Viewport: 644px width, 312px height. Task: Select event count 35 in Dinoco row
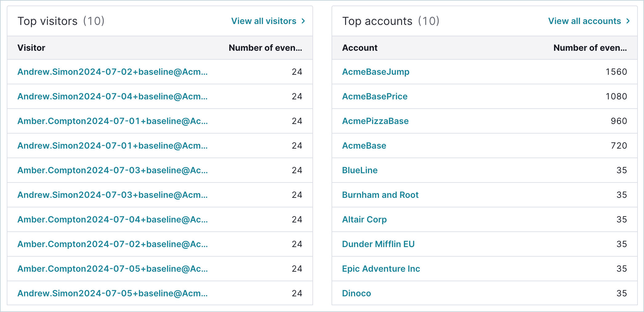[x=622, y=293]
